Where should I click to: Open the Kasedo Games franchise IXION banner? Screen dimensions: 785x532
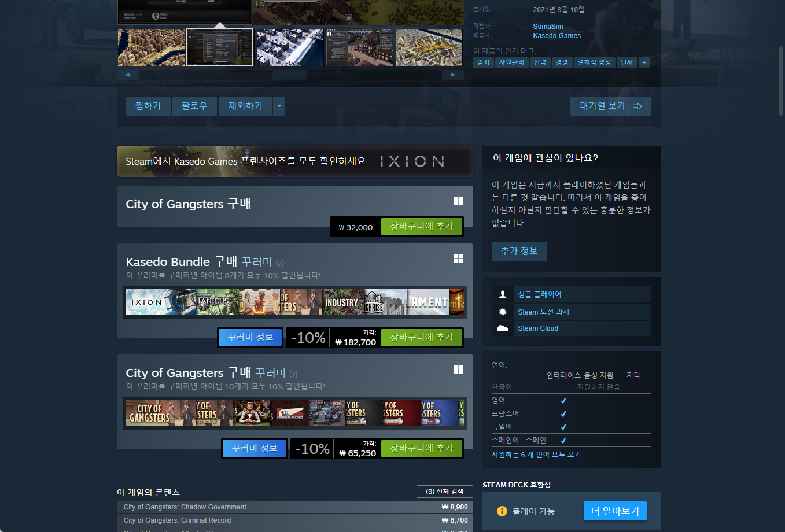click(295, 161)
